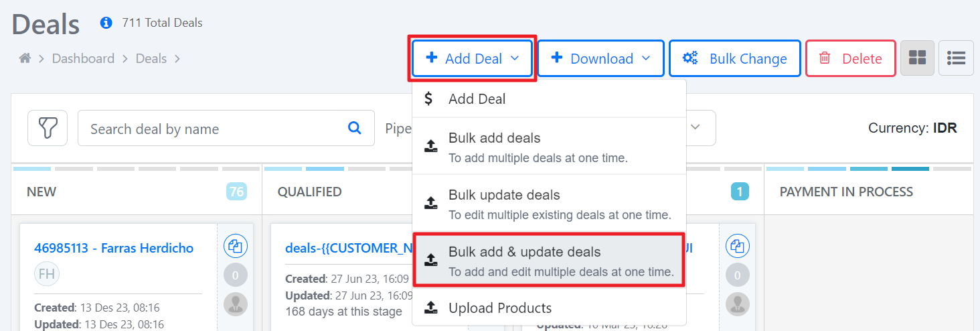Select Bulk add & update deals
980x331 pixels.
pyautogui.click(x=549, y=261)
